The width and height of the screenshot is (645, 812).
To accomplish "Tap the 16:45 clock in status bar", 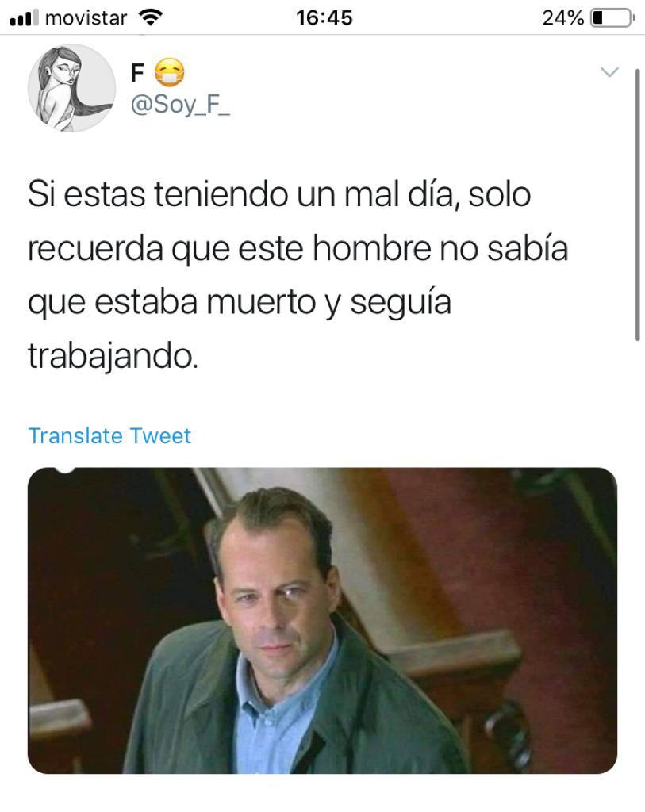I will (324, 18).
